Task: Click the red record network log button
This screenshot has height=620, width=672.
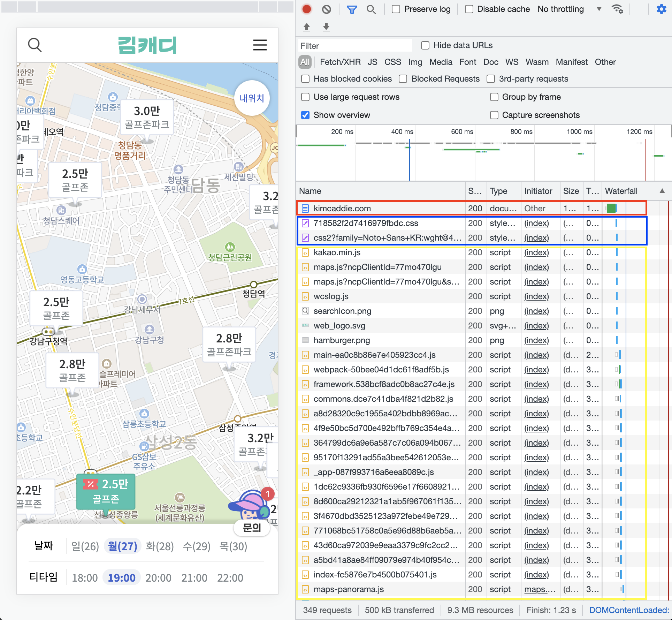Action: [x=306, y=9]
